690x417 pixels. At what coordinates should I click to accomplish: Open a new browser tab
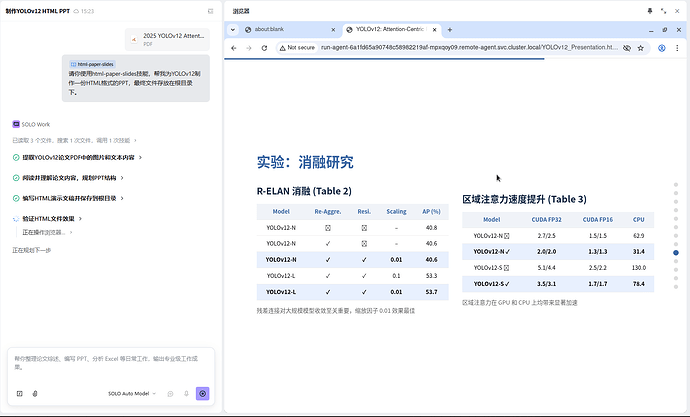coord(450,29)
